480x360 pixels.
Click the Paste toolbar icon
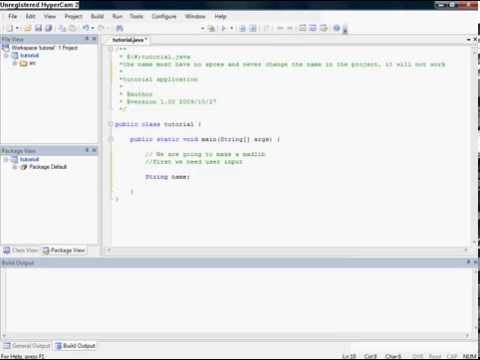[x=72, y=28]
